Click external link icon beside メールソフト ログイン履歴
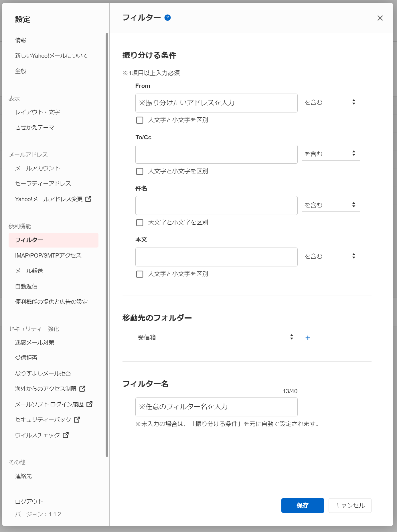 click(90, 404)
